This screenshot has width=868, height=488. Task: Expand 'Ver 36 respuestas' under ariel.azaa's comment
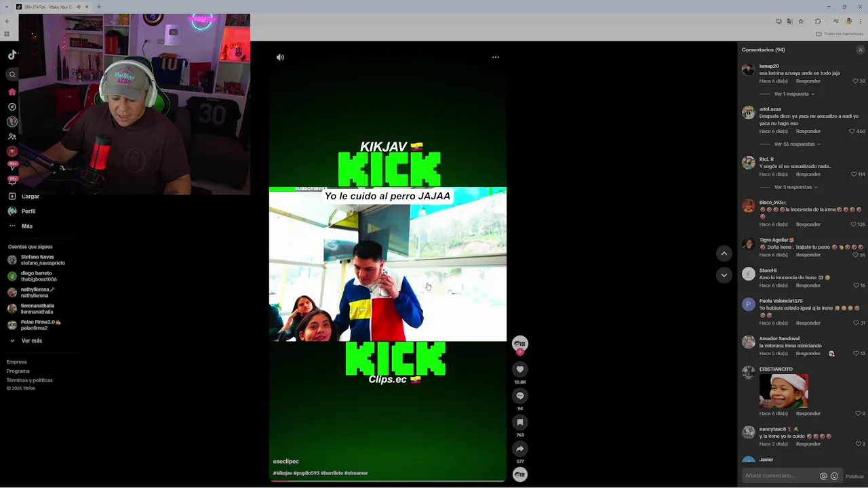click(797, 144)
